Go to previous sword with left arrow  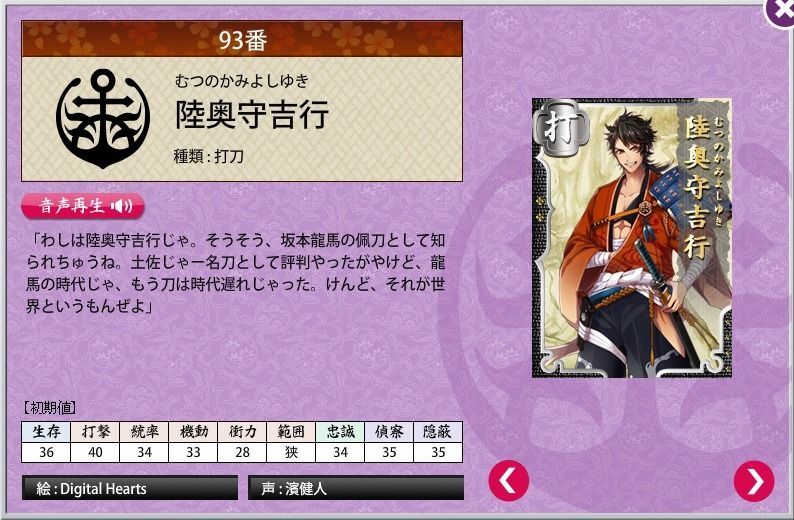point(508,481)
